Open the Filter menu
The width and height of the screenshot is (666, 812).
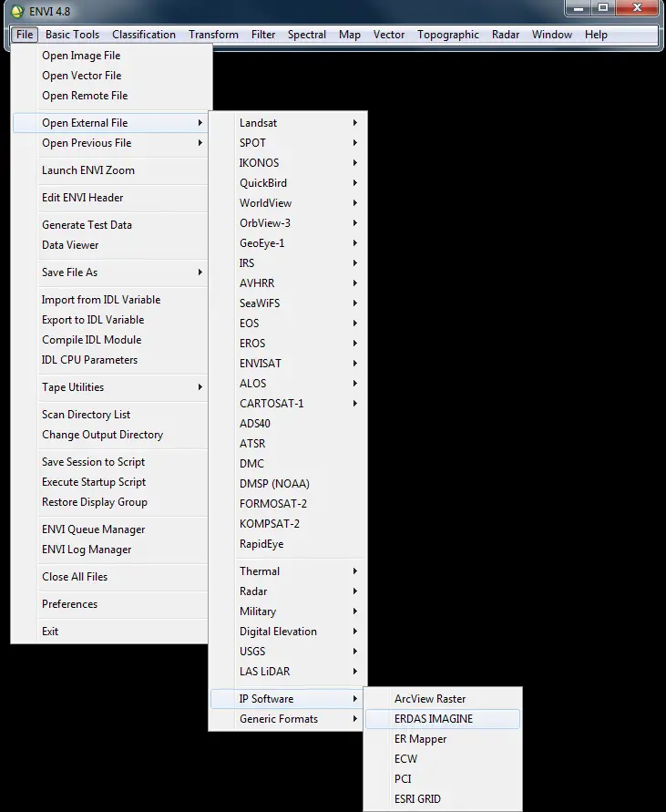click(263, 35)
